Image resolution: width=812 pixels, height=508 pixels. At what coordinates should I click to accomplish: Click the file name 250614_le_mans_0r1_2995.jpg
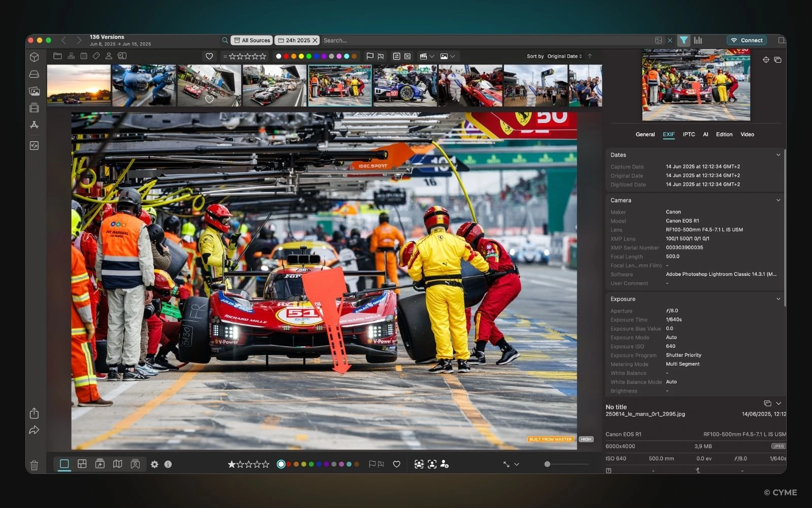click(x=645, y=414)
